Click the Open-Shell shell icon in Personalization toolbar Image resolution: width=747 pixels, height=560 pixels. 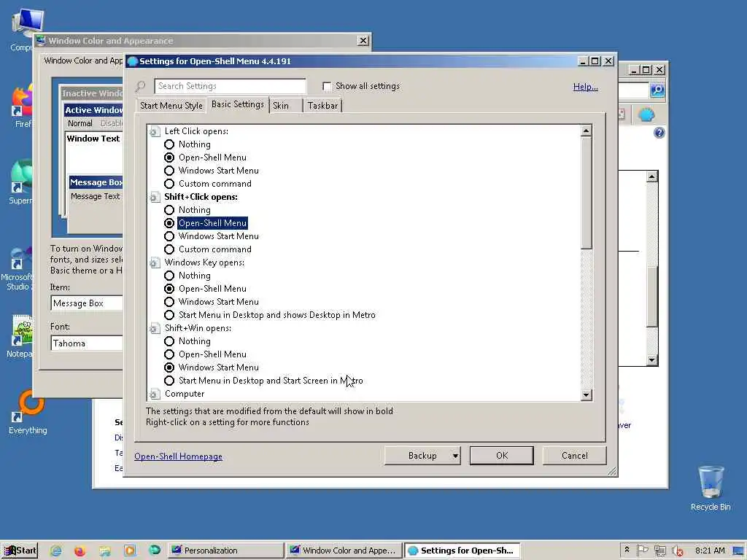646,114
